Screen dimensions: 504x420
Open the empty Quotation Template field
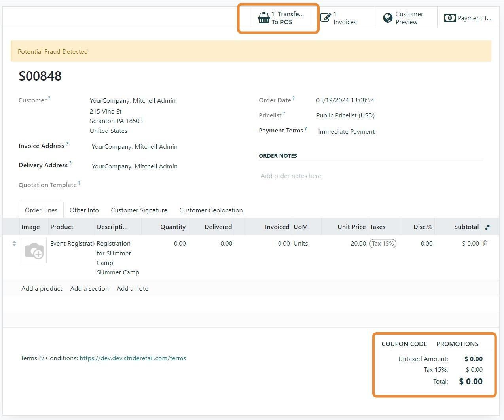click(x=166, y=185)
